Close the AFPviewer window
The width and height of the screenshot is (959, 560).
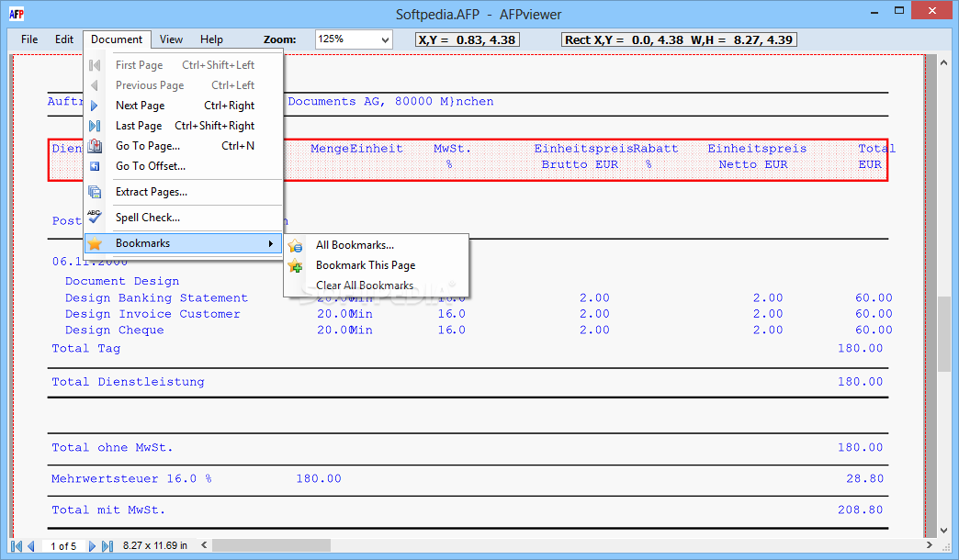[x=932, y=11]
